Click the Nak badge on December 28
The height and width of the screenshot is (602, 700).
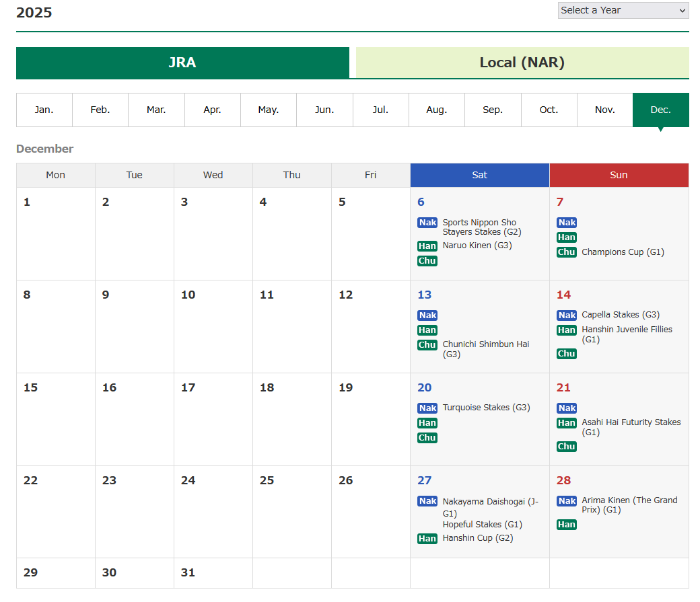pyautogui.click(x=567, y=501)
